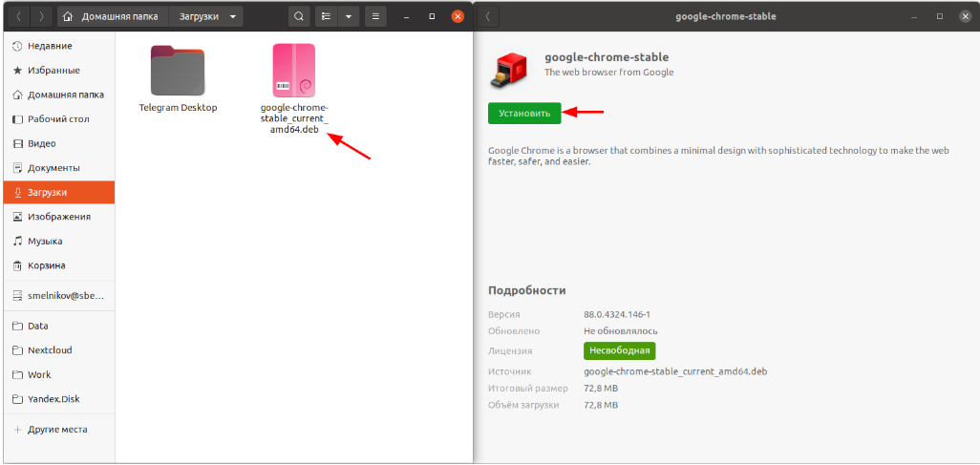The image size is (980, 465).
Task: Go back in the Files window
Action: coord(19,17)
